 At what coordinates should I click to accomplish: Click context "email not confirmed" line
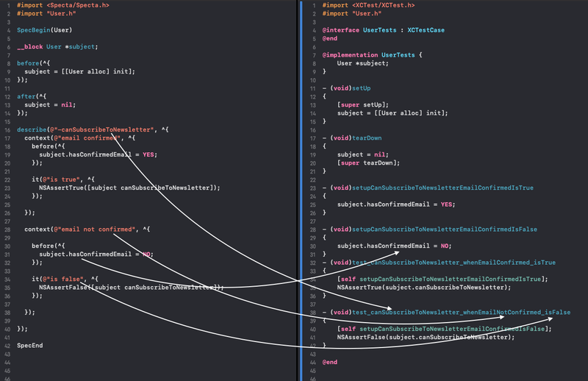[x=87, y=229]
